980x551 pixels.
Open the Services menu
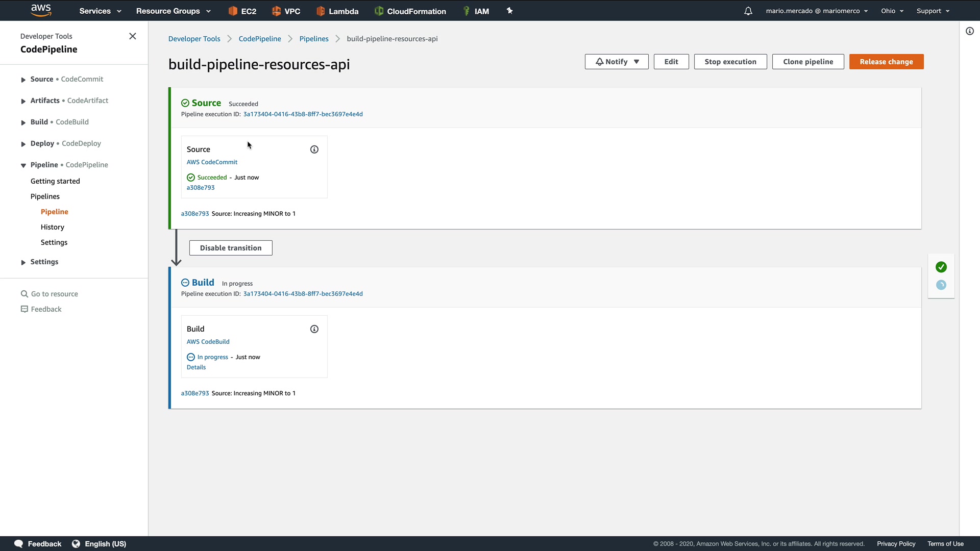point(100,11)
